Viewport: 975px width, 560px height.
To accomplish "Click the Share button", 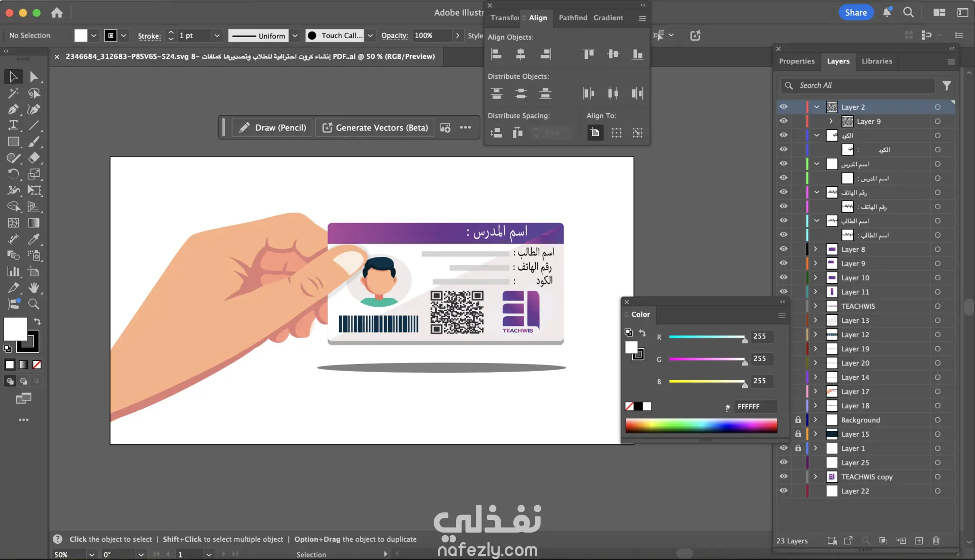I will pyautogui.click(x=856, y=13).
